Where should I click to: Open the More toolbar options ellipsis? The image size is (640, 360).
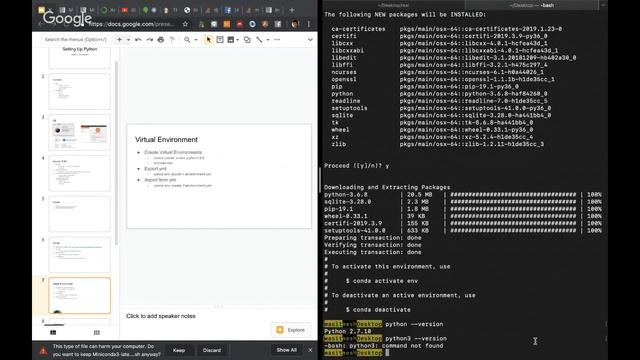[277, 40]
